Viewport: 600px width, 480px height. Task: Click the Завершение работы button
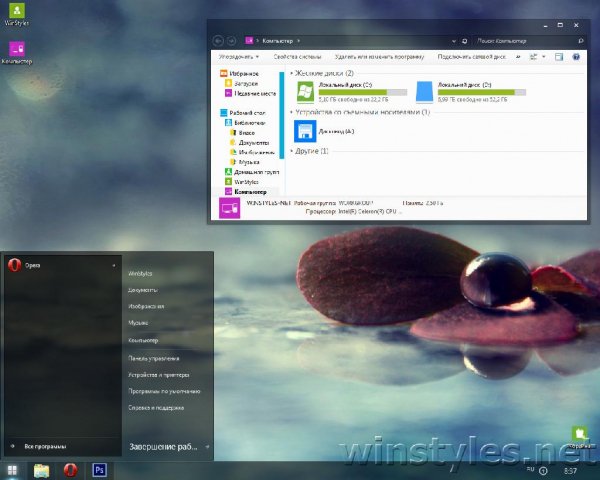pyautogui.click(x=163, y=447)
